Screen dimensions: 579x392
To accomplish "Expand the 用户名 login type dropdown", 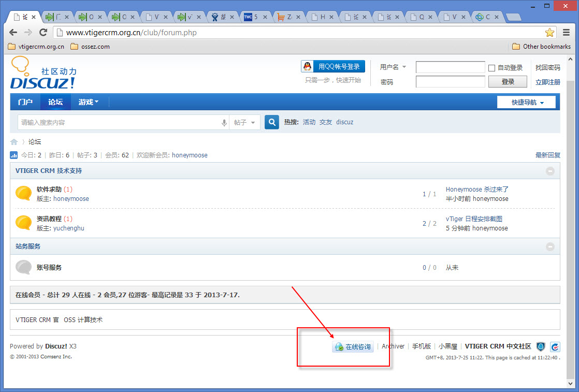I will point(393,67).
